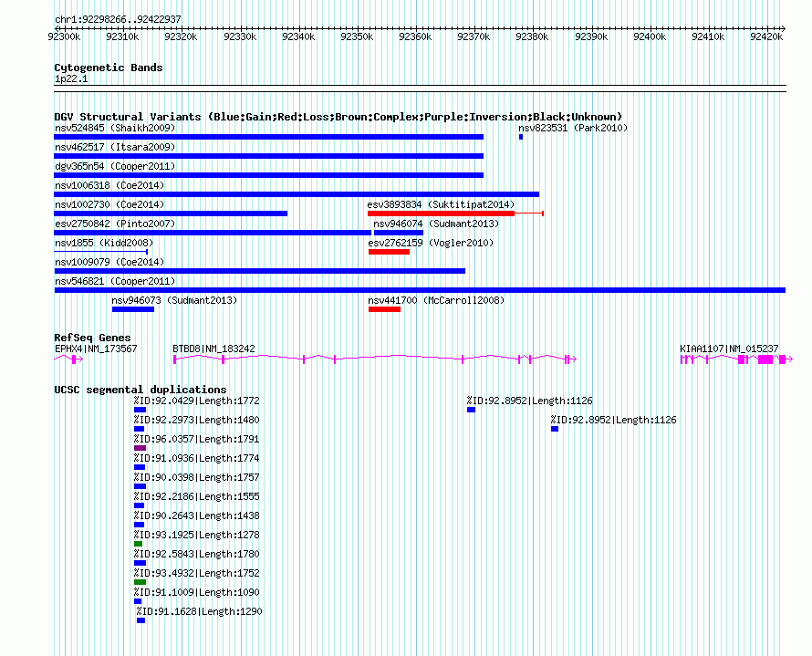Click the Cytogenetic Bands track title
This screenshot has width=812, height=656.
(109, 68)
